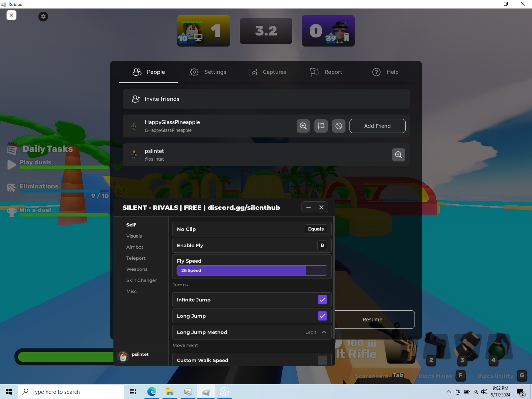Inspect HappyGlassPineapple's avatar with magnifier icon
The height and width of the screenshot is (399, 532).
click(303, 126)
